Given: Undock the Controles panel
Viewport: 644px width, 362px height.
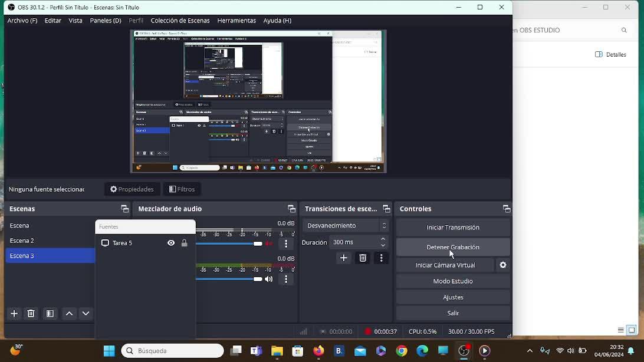Looking at the screenshot, I should 506,209.
